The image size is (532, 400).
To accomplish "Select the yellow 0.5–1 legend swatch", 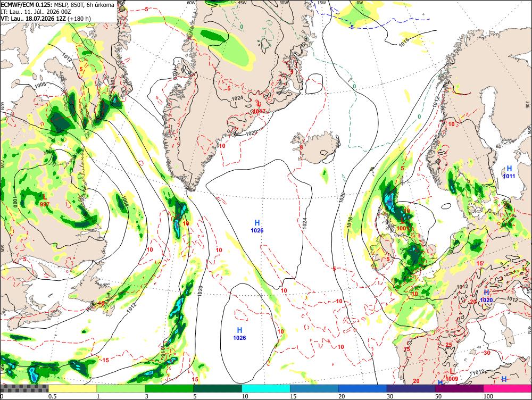I will click(x=72, y=388).
